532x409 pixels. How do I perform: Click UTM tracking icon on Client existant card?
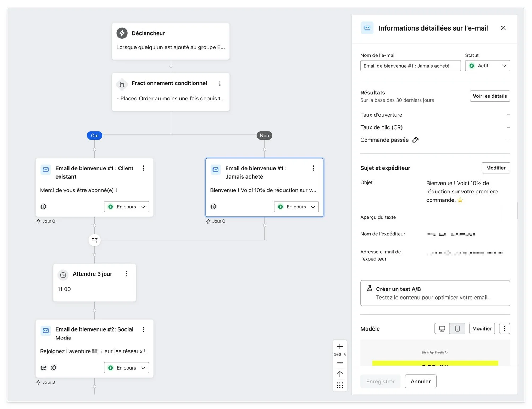tap(44, 207)
